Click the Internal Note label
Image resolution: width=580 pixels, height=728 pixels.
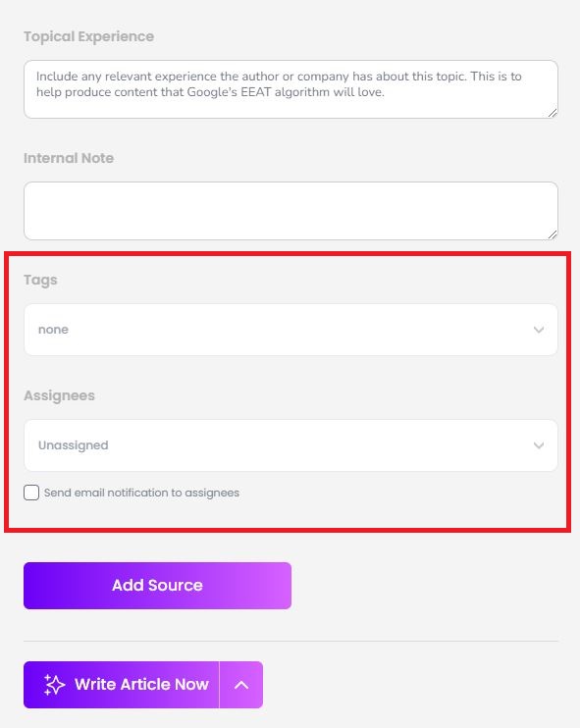[69, 158]
